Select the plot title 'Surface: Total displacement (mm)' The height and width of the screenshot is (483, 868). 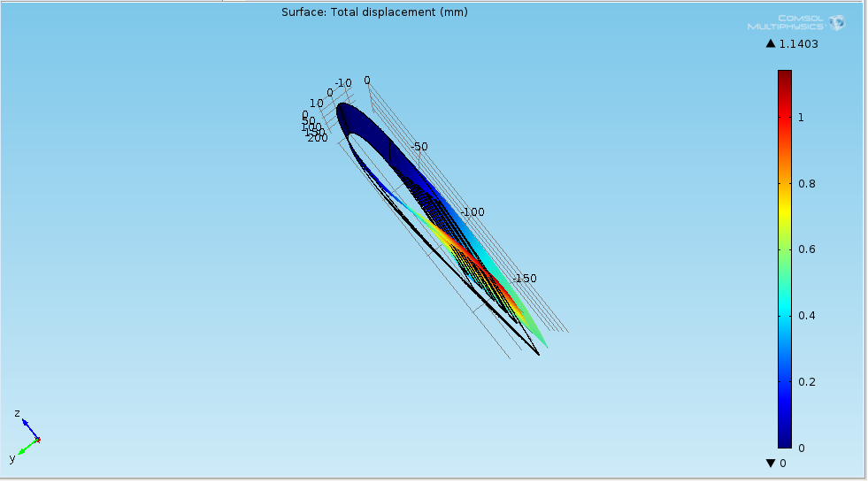pyautogui.click(x=374, y=11)
